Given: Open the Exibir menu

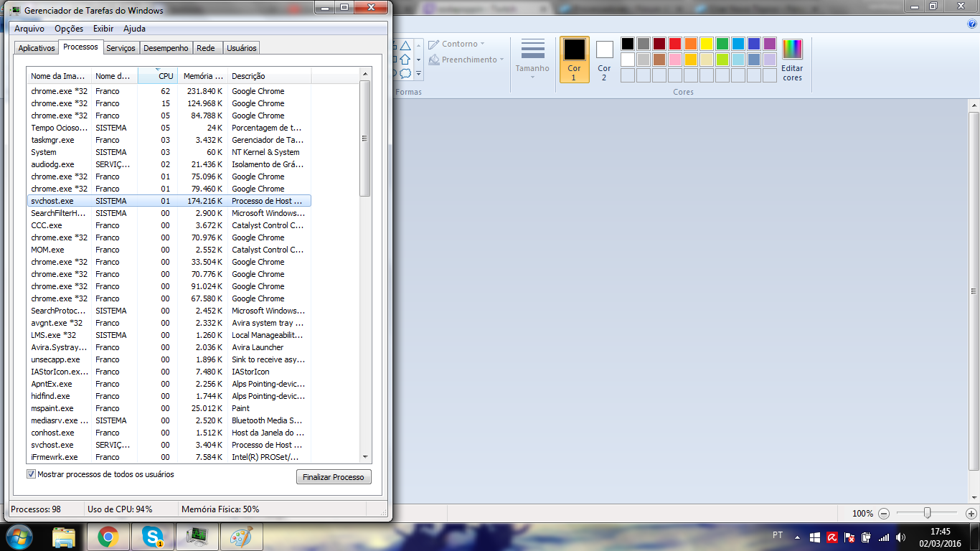Looking at the screenshot, I should 103,29.
